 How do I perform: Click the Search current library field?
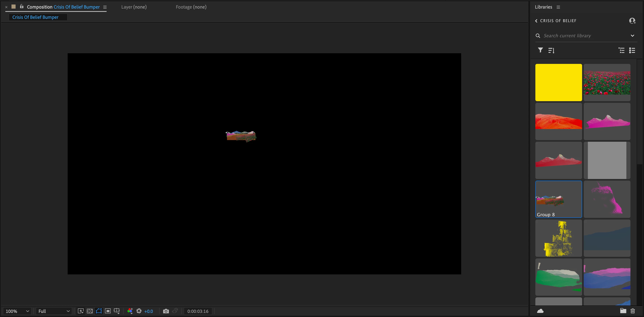(x=583, y=36)
